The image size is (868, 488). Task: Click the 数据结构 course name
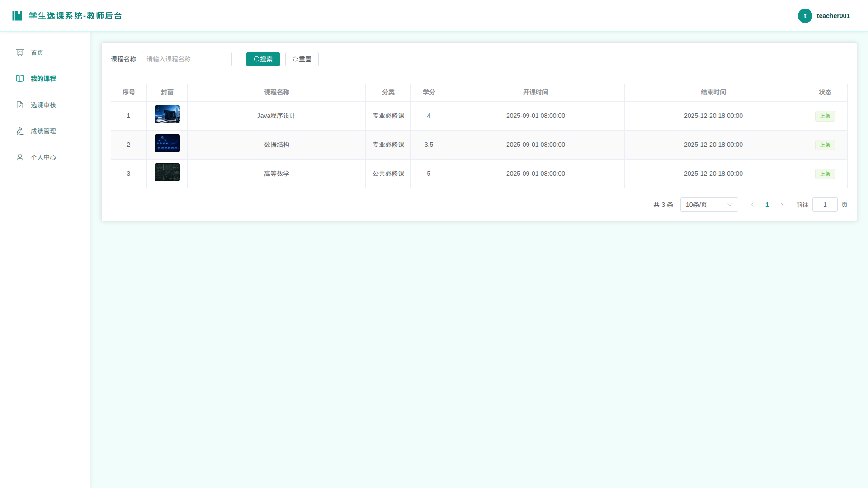(x=277, y=145)
